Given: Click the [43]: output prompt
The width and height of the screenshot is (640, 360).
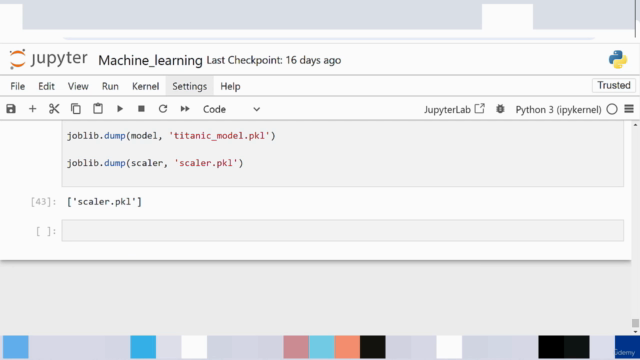Looking at the screenshot, I should tap(43, 202).
